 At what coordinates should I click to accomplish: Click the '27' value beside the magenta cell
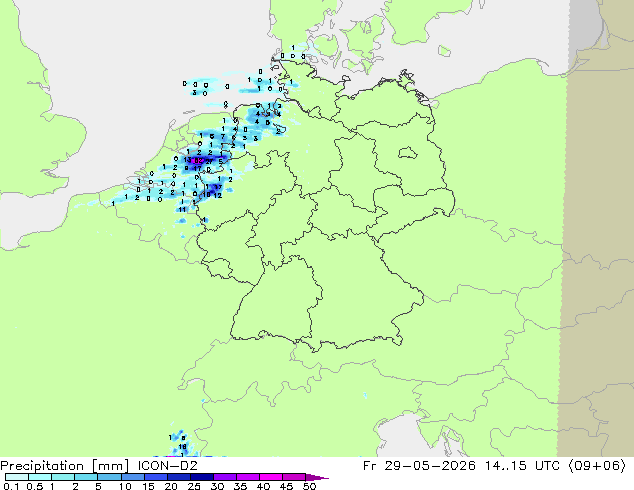209,161
